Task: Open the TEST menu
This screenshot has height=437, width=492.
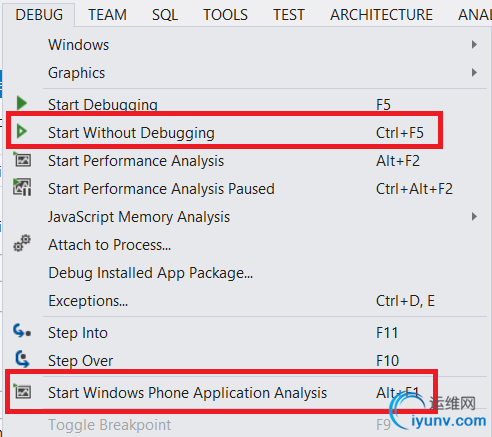Action: tap(289, 15)
